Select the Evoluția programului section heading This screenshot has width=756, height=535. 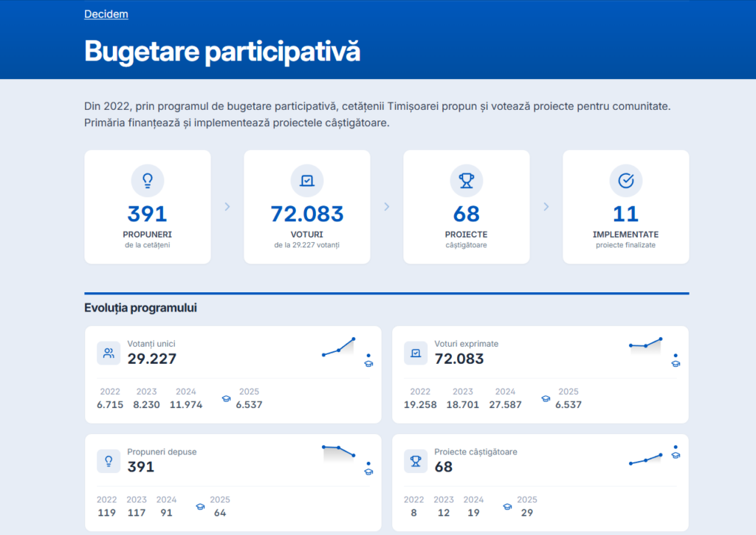[140, 307]
